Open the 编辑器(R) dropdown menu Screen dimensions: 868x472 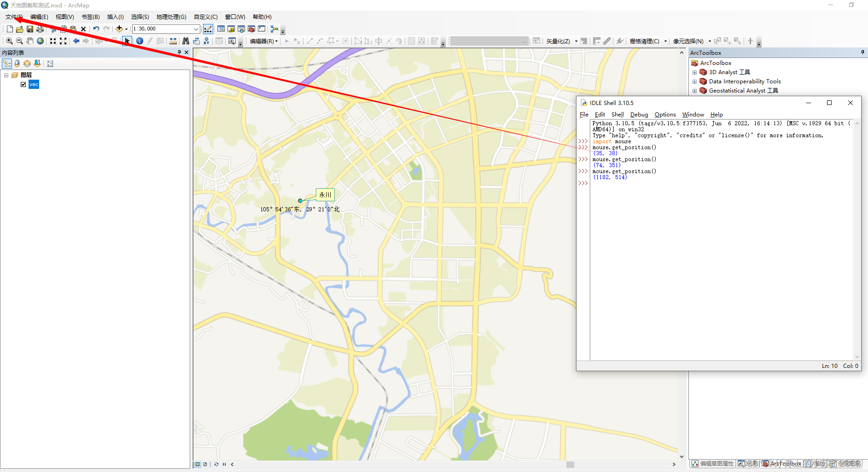coord(264,41)
